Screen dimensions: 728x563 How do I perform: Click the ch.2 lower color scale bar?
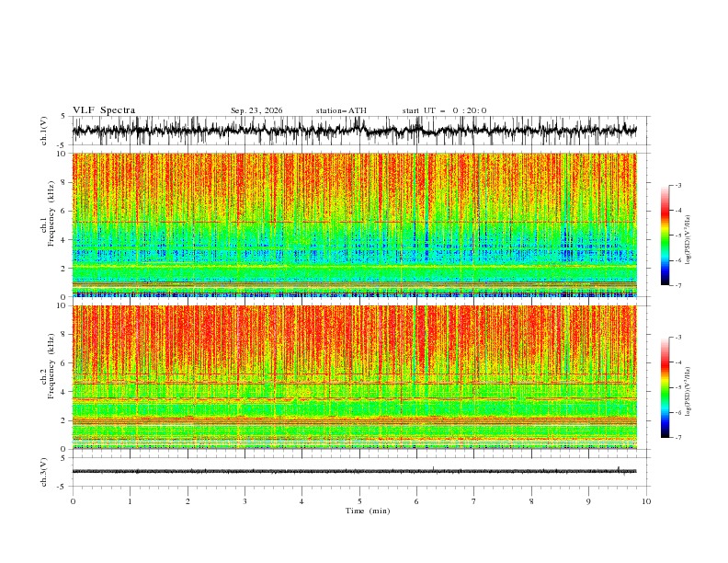tap(665, 387)
